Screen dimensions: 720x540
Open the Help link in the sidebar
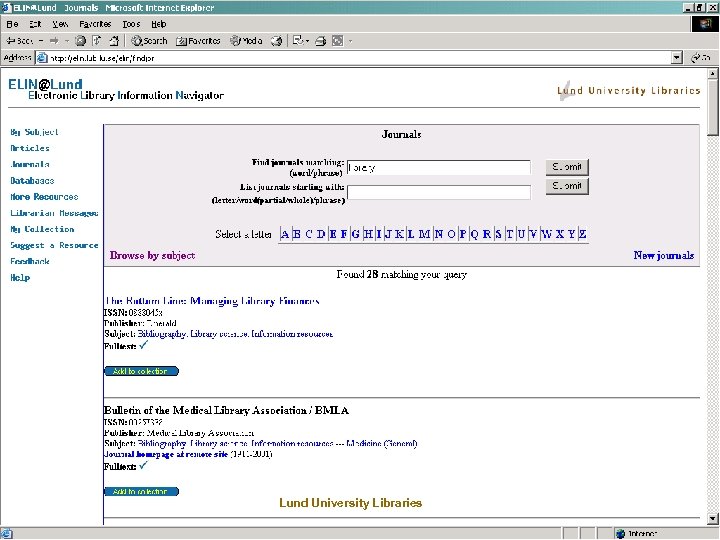(x=20, y=277)
